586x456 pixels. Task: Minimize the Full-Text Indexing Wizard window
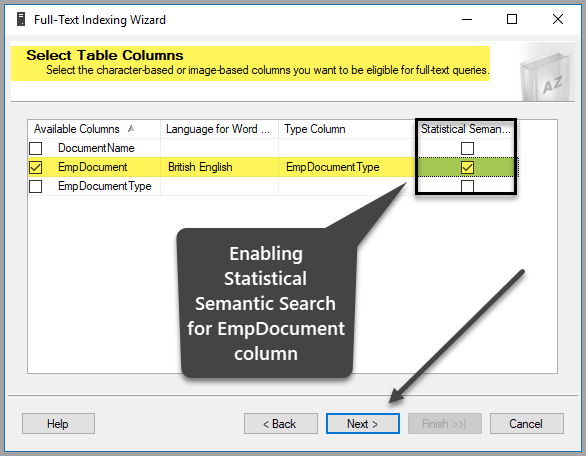467,19
